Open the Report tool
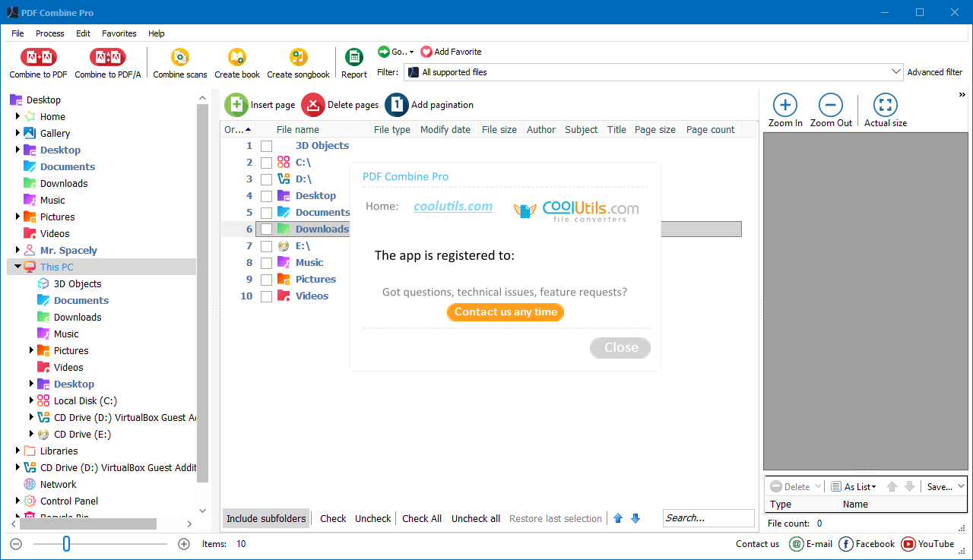Screen dimensions: 973x560 pyautogui.click(x=354, y=58)
